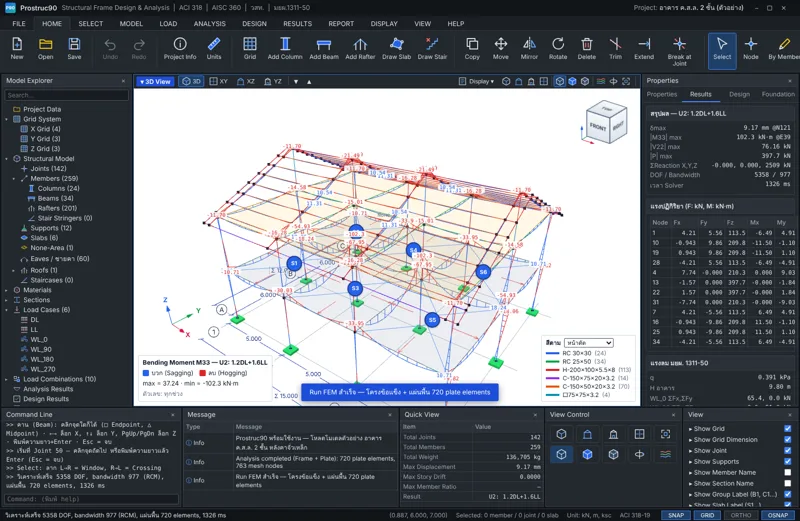Click the view cube FRONT face

pyautogui.click(x=598, y=126)
